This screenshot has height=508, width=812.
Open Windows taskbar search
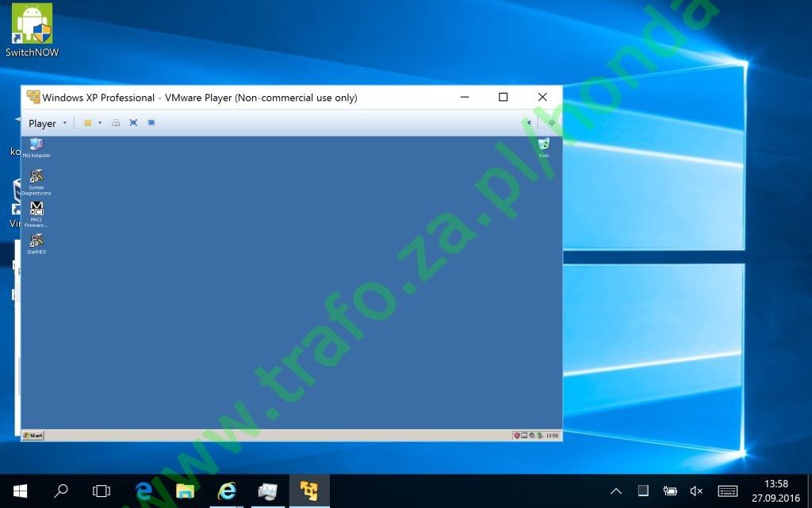click(61, 491)
